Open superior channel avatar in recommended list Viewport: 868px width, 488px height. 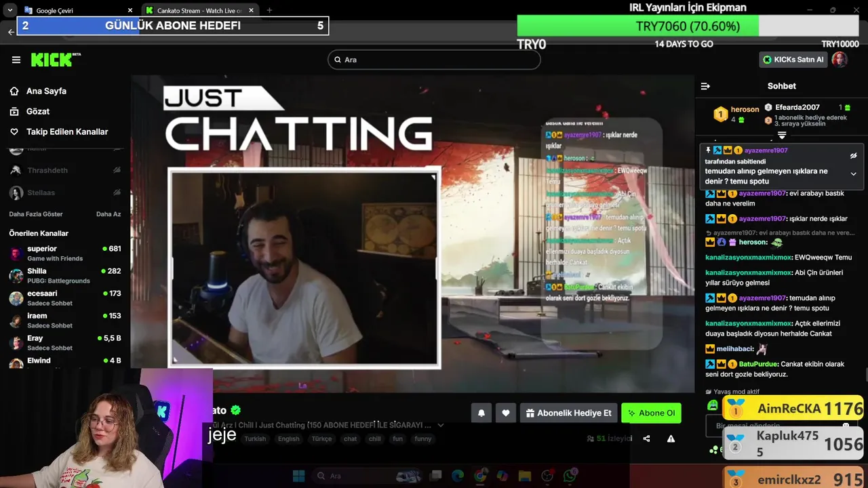[16, 253]
